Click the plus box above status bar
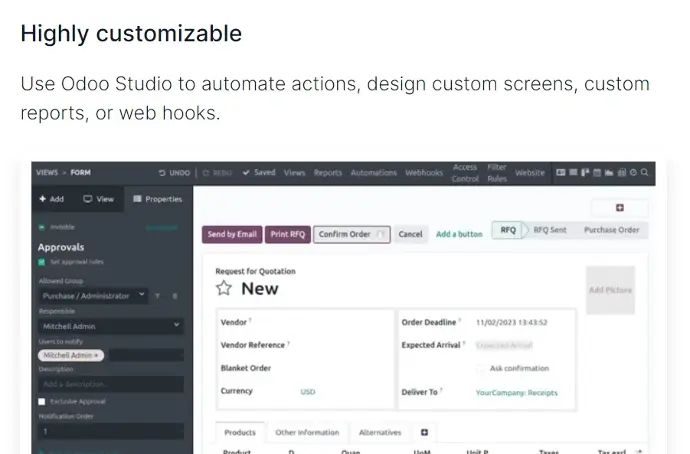Image resolution: width=690 pixels, height=454 pixels. pos(619,208)
